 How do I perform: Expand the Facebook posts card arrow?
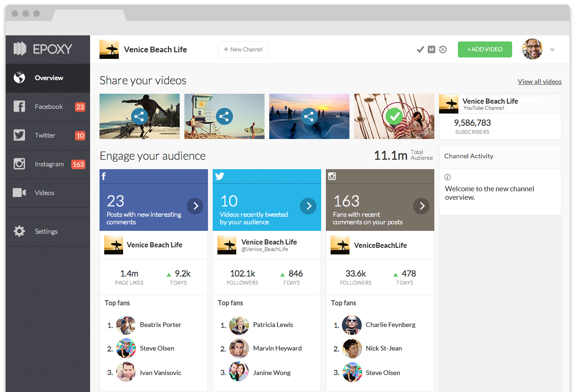point(195,206)
